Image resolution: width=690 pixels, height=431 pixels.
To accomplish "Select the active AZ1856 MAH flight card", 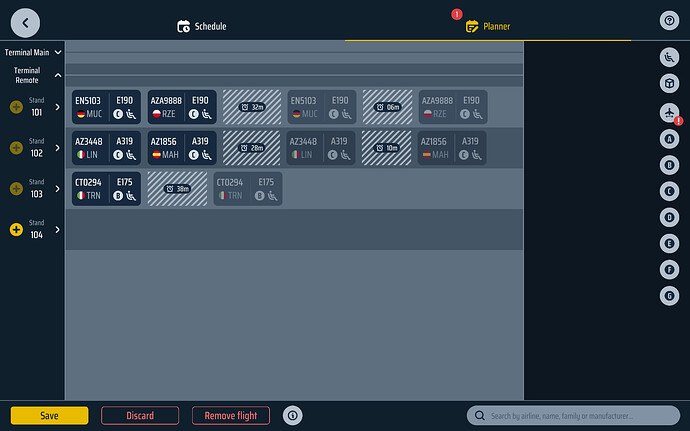I will pyautogui.click(x=182, y=148).
